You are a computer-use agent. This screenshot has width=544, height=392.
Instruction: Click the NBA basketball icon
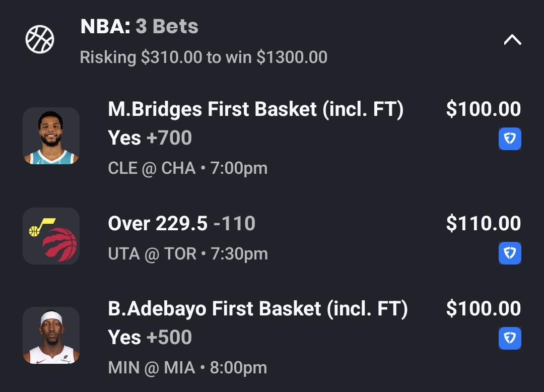40,40
